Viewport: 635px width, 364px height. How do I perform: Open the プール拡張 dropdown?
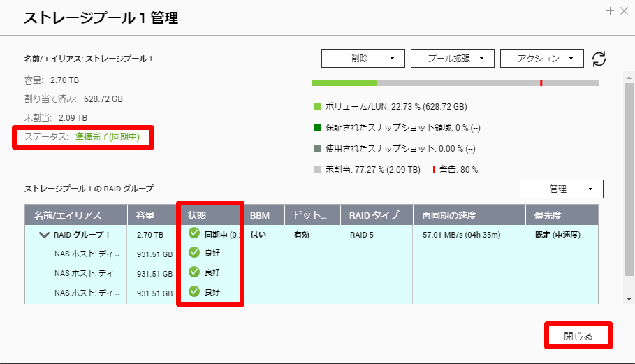[452, 59]
